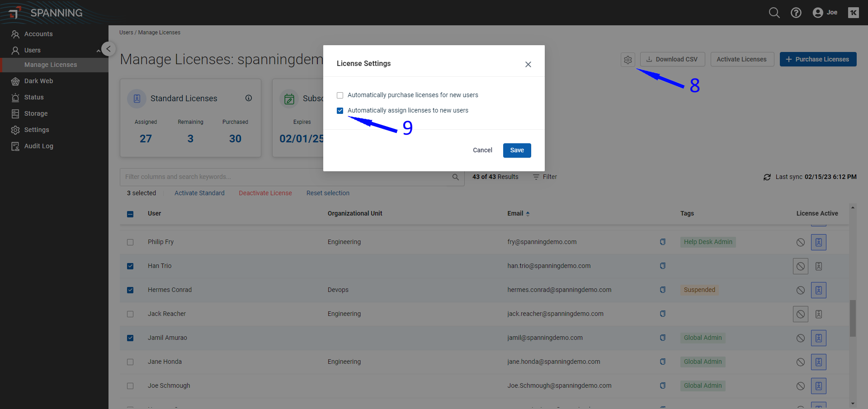Image resolution: width=868 pixels, height=409 pixels.
Task: Toggle the select-all users header checkbox
Action: pyautogui.click(x=130, y=214)
